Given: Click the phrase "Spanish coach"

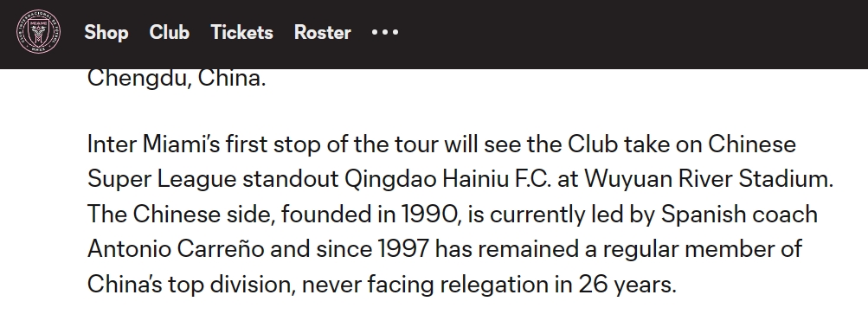Looking at the screenshot, I should pyautogui.click(x=739, y=215).
